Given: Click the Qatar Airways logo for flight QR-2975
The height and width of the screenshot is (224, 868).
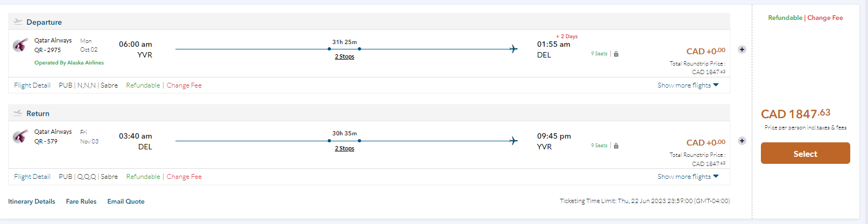Looking at the screenshot, I should point(20,45).
